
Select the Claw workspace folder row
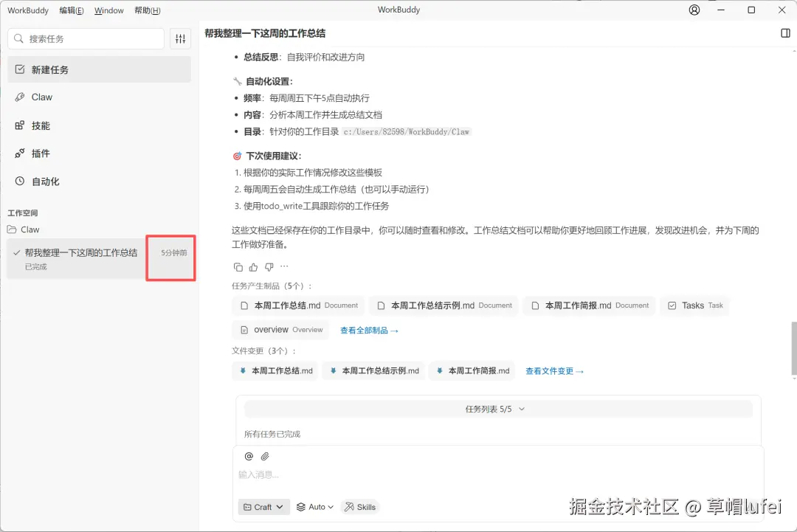point(99,229)
